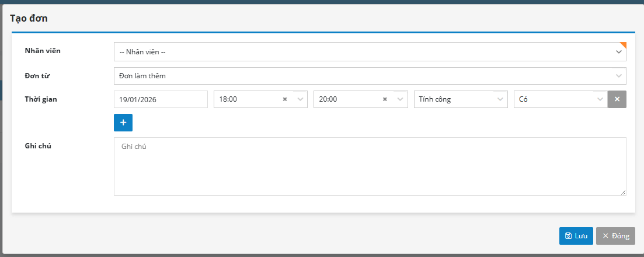Open the Tính công dropdown
The width and height of the screenshot is (644, 257).
(x=460, y=99)
